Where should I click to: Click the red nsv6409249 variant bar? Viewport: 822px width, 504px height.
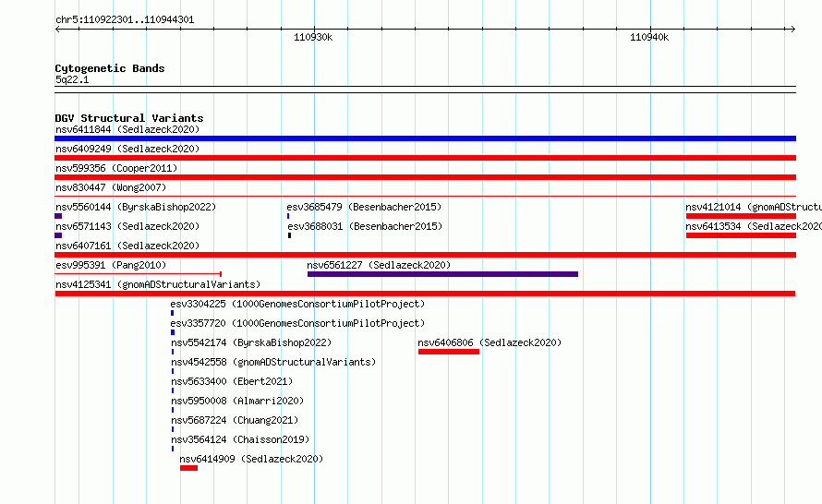(x=425, y=158)
